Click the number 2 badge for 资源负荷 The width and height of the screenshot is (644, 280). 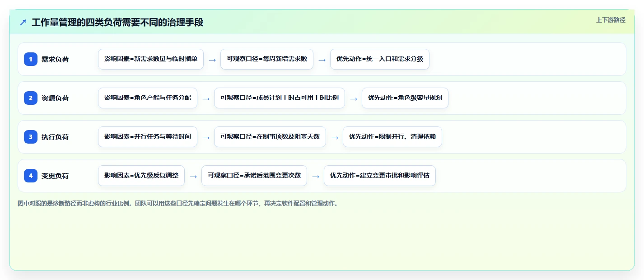[31, 98]
